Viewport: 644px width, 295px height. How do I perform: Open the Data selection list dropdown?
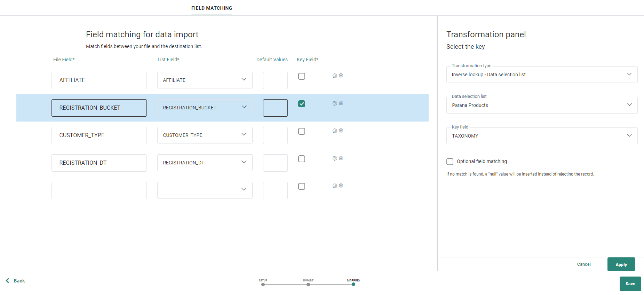tap(541, 105)
